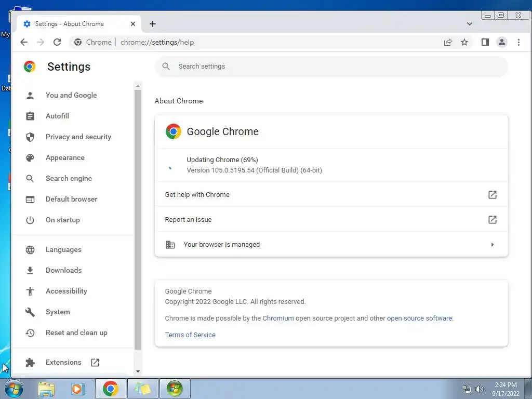Click Get help with Chrome row
This screenshot has height=399, width=532.
[x=331, y=195]
